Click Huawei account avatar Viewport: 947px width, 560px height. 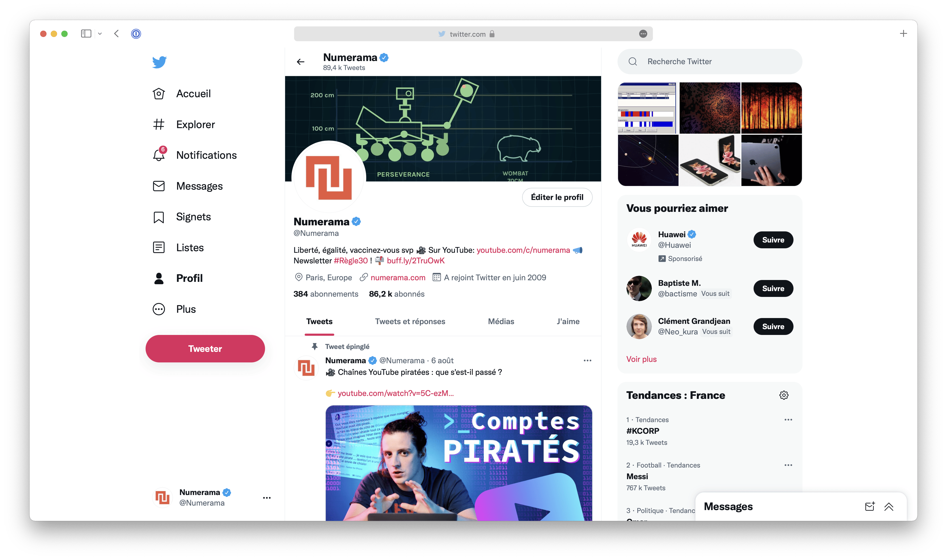(639, 240)
